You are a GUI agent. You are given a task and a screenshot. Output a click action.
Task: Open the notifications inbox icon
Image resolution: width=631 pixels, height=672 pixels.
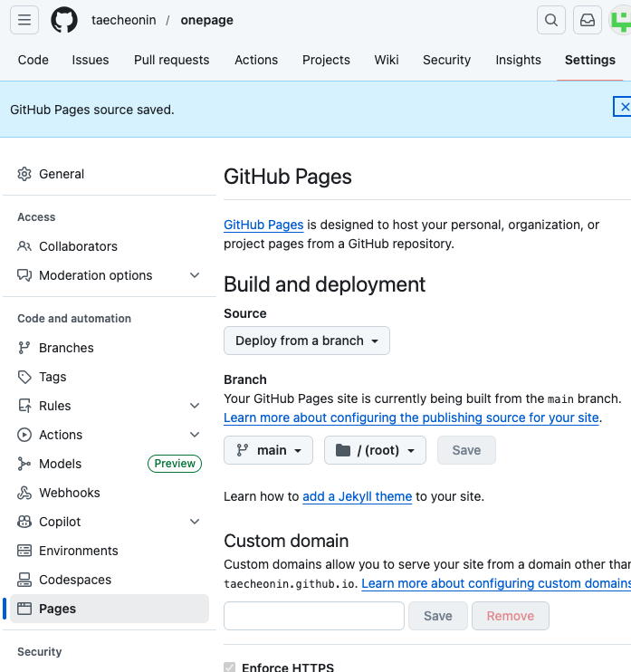(x=588, y=20)
